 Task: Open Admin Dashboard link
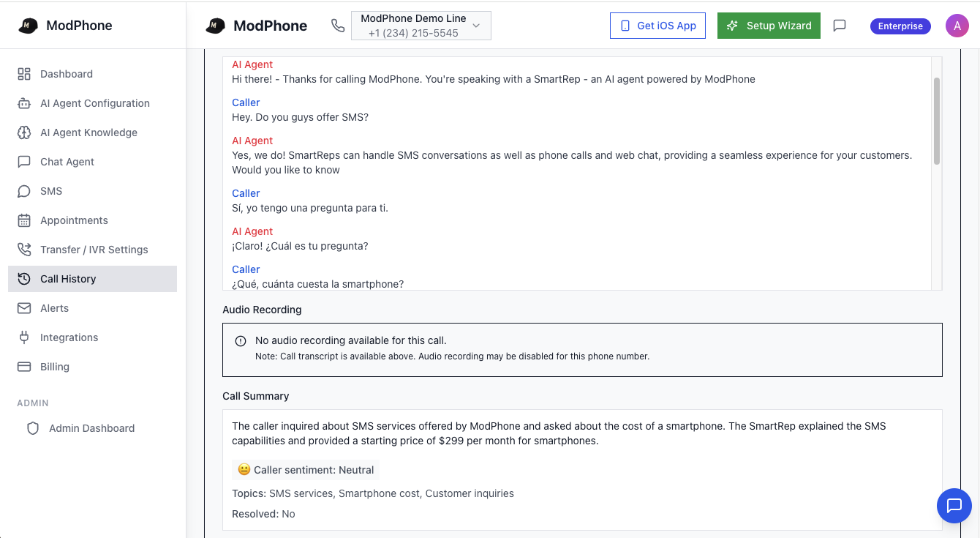coord(92,428)
